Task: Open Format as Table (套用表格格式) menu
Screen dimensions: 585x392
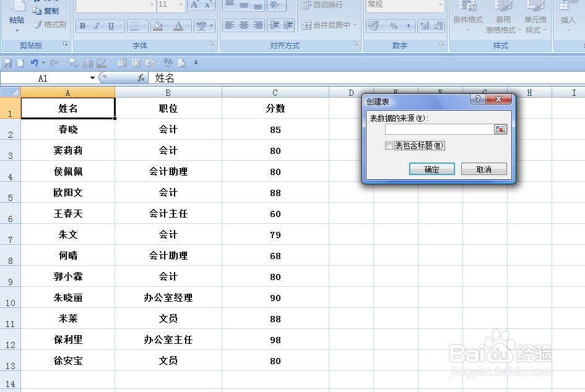Action: [503, 17]
